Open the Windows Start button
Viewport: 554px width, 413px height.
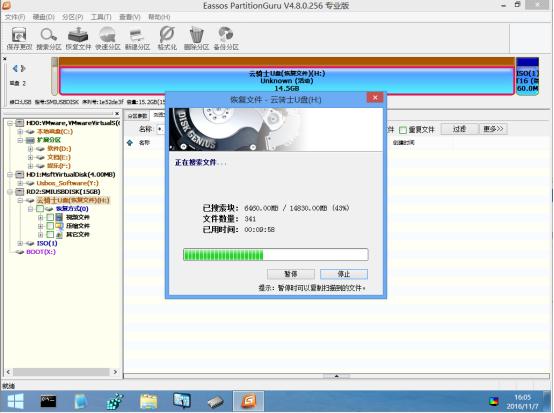(15, 402)
